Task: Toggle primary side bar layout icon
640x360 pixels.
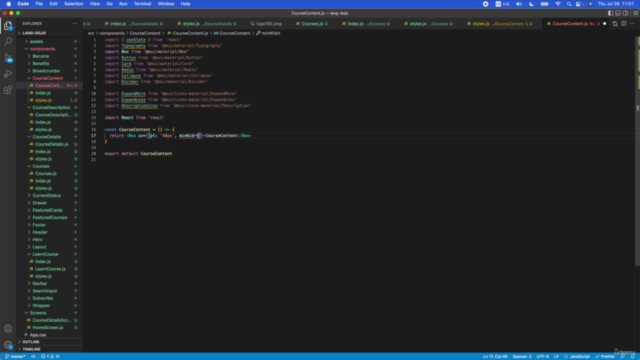Action: 610,13
